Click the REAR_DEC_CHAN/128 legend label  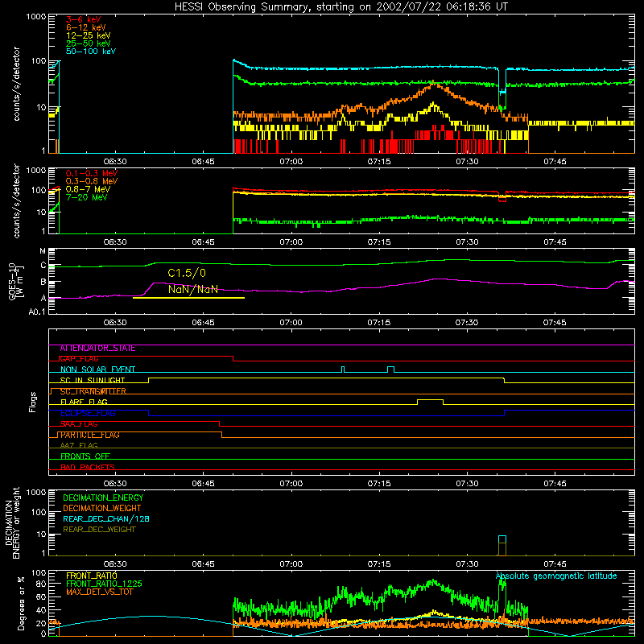coord(106,519)
